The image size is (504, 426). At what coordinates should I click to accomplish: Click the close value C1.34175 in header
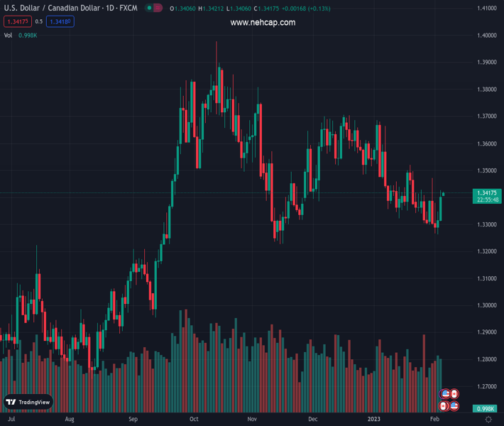click(266, 9)
